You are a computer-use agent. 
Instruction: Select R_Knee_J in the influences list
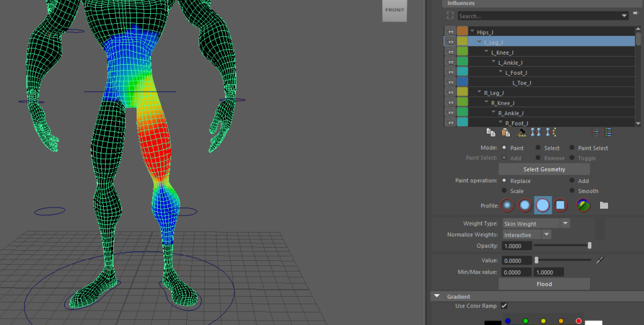pyautogui.click(x=502, y=103)
